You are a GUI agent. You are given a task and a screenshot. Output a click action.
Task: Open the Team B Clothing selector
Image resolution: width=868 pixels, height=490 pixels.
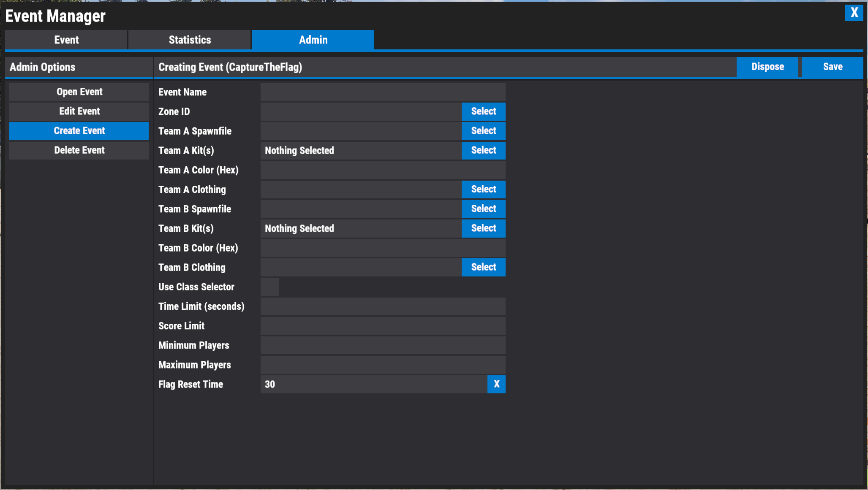[x=483, y=267]
